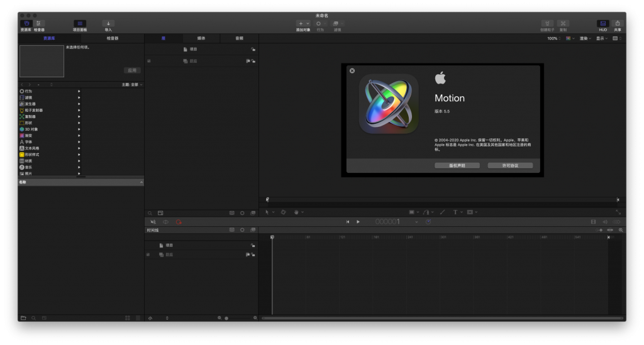The height and width of the screenshot is (345, 644).
Task: Open the canvas zoom 100% dropdown
Action: [553, 38]
